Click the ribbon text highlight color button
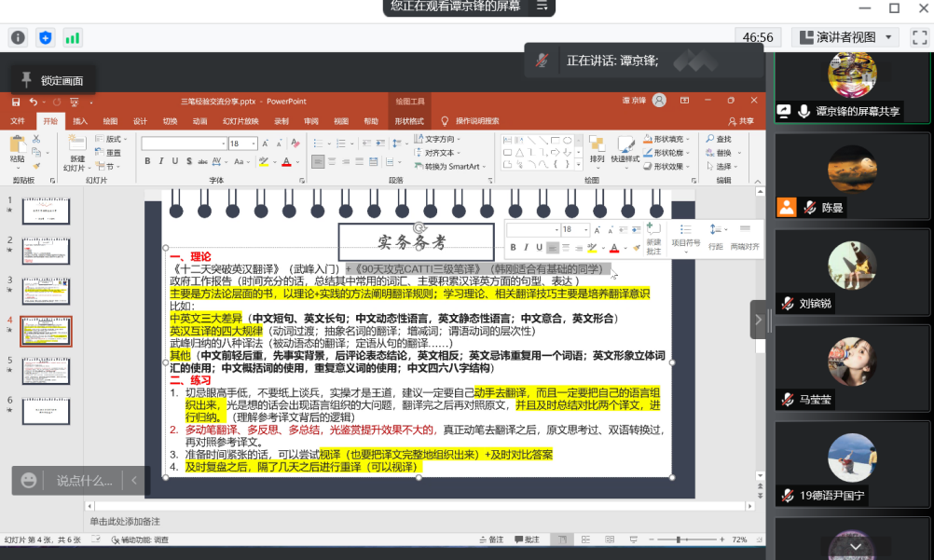 pos(263,161)
